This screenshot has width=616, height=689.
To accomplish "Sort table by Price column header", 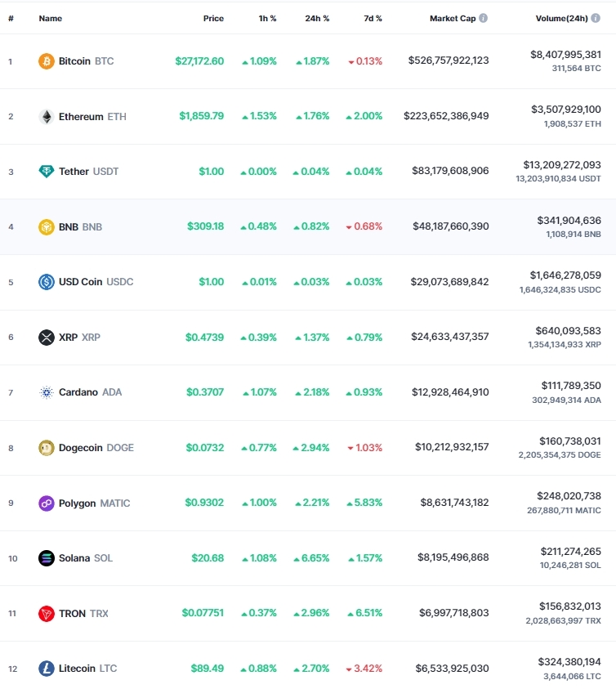I will [x=213, y=19].
